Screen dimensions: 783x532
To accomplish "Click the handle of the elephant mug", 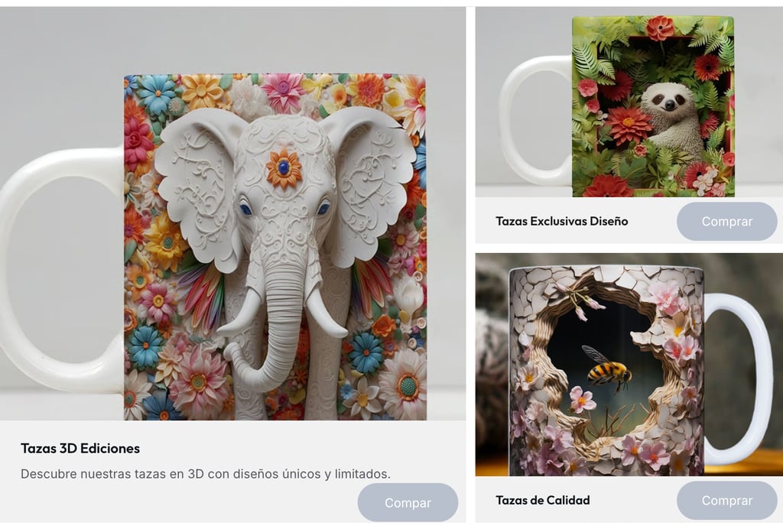I will click(55, 270).
